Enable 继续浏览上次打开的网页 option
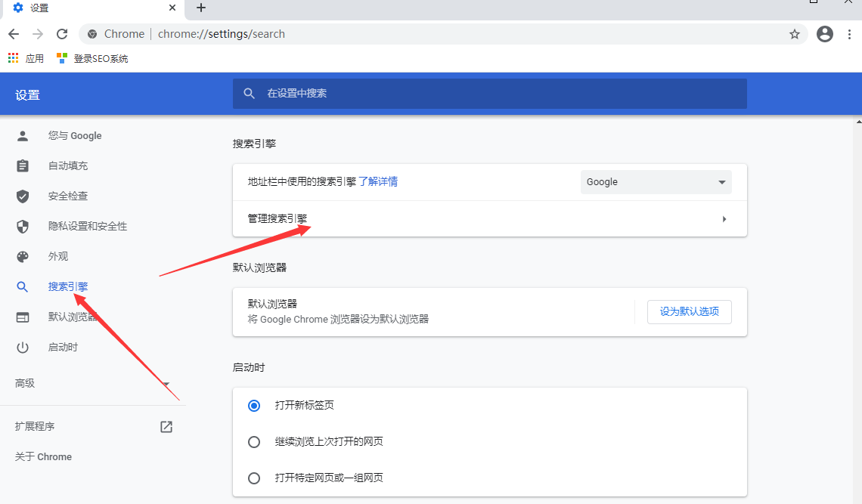 click(x=254, y=441)
